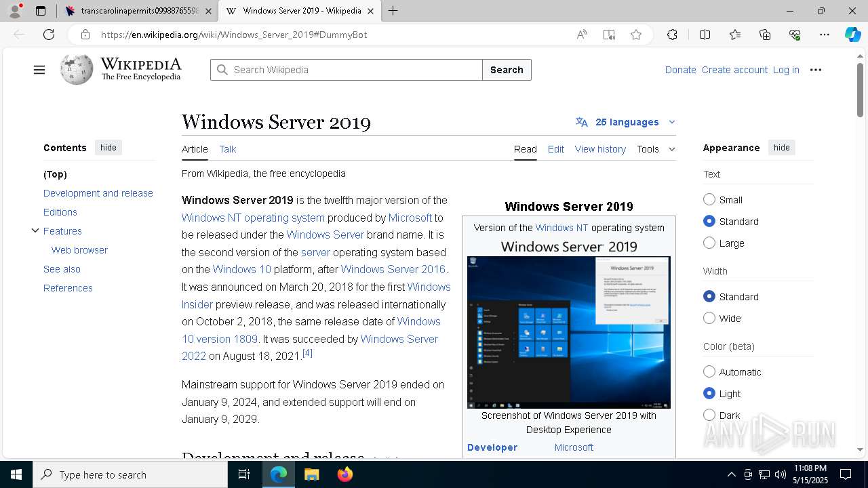
Task: Launch Firefox from taskbar
Action: (x=345, y=474)
